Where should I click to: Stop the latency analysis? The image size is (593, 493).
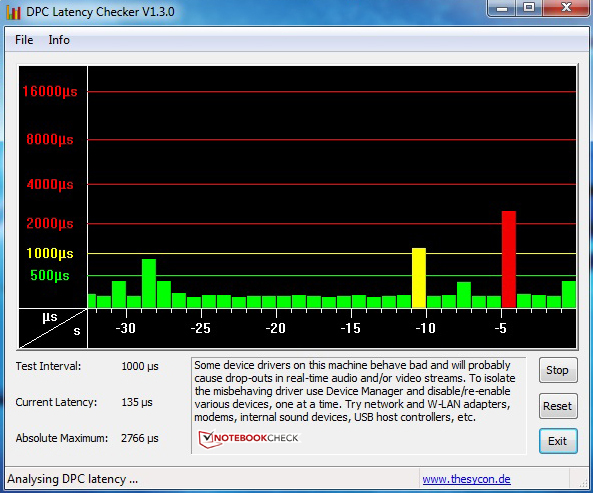[x=558, y=370]
